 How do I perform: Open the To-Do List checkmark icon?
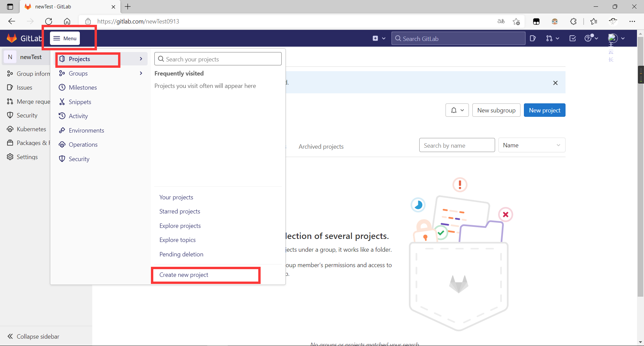[573, 39]
